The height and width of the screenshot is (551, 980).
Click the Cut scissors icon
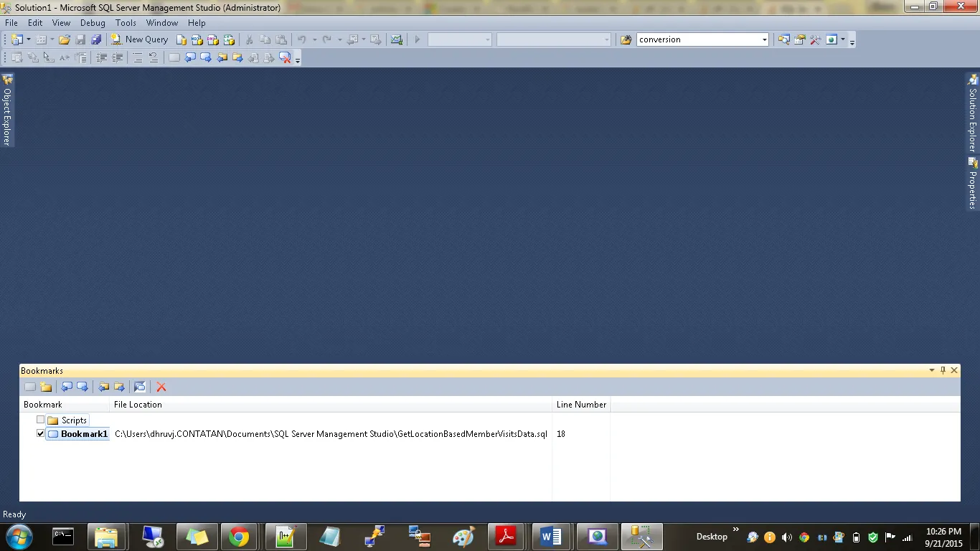250,39
